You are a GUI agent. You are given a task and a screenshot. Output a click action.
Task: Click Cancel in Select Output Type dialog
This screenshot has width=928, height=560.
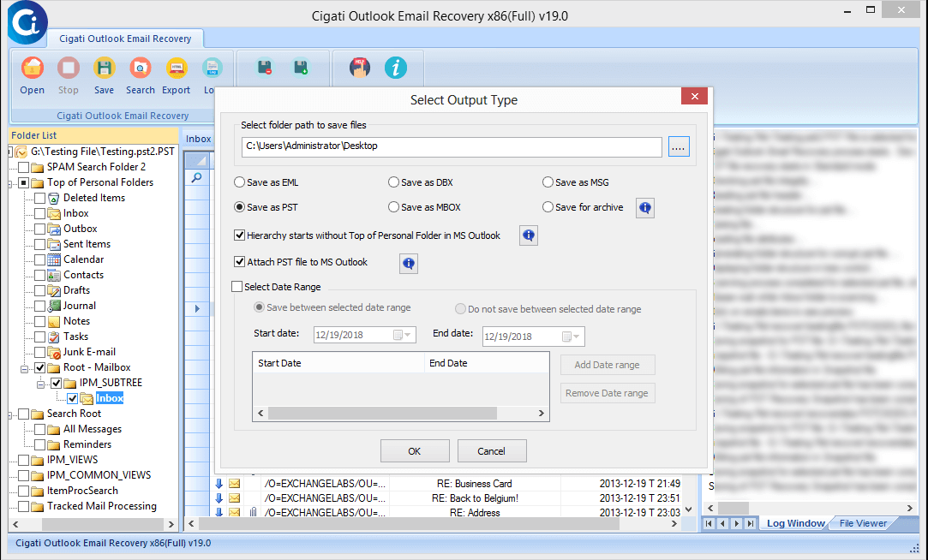pos(491,451)
